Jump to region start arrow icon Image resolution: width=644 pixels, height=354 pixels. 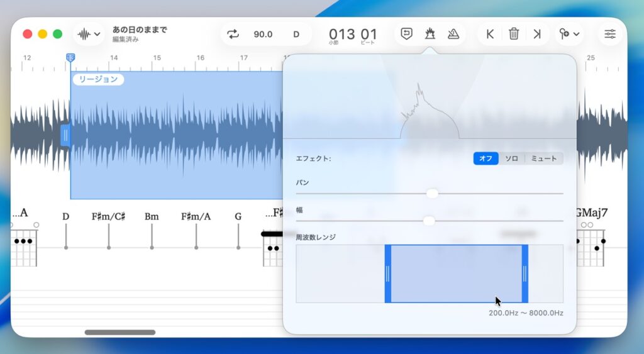(x=490, y=34)
